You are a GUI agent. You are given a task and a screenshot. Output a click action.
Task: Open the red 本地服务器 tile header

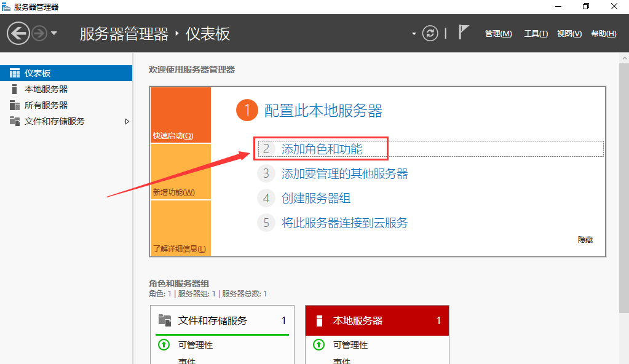click(x=377, y=320)
